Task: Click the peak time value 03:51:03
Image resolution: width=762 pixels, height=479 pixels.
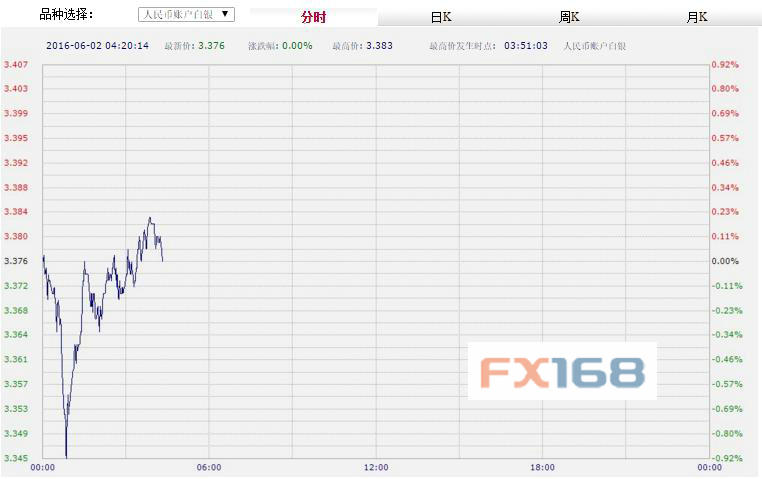Action: point(525,46)
